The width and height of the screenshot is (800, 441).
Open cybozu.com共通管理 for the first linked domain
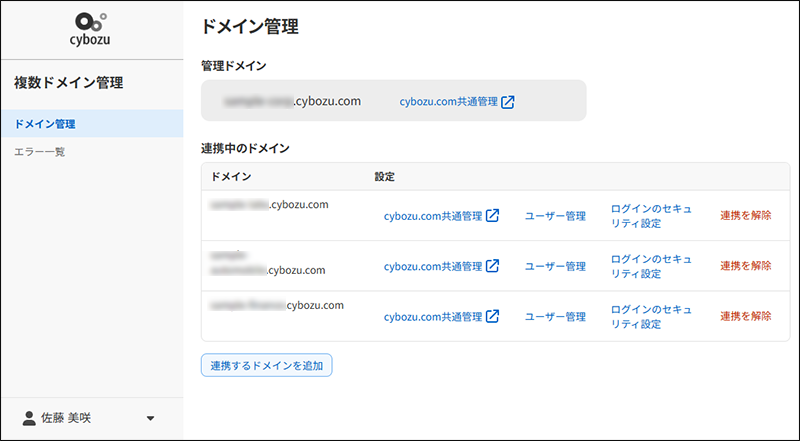tap(433, 216)
